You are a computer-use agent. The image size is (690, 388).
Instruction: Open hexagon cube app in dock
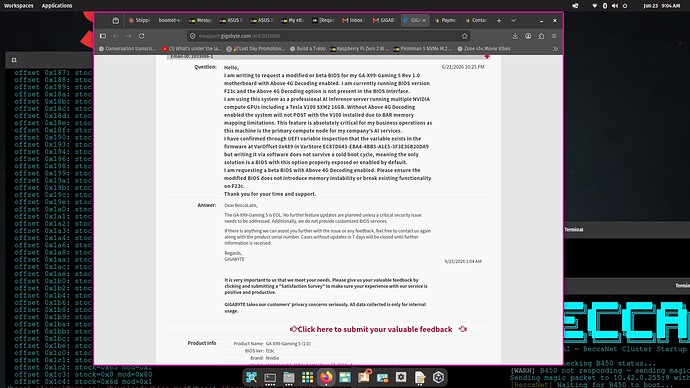click(x=438, y=377)
